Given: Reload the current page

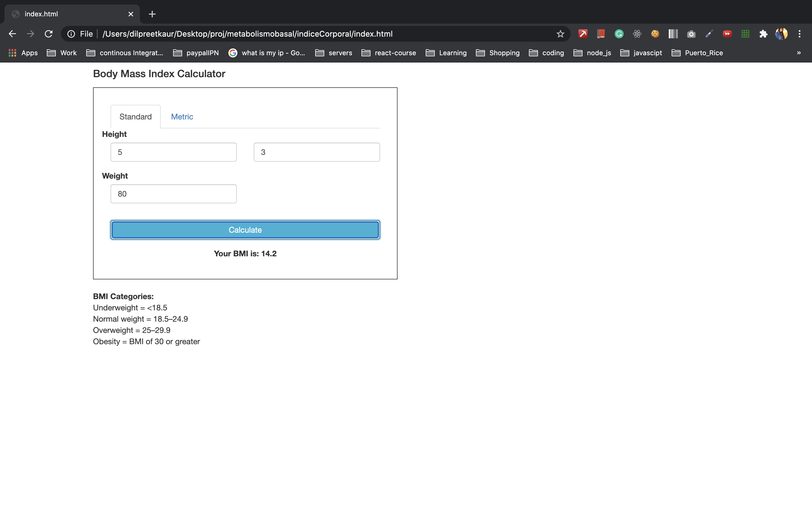Looking at the screenshot, I should [49, 34].
